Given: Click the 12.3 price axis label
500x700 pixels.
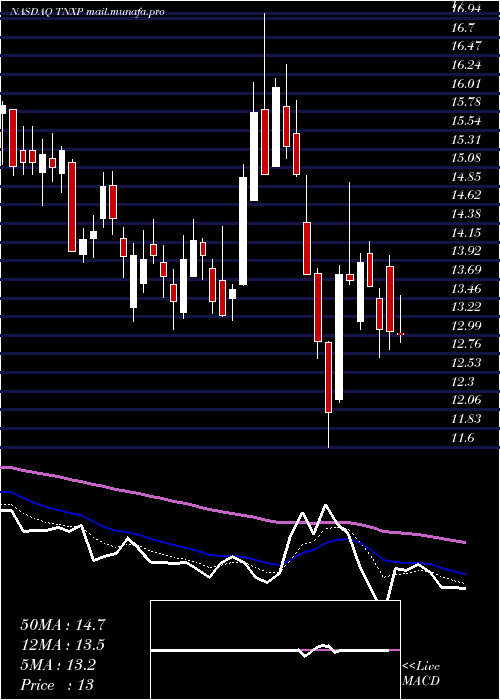Looking at the screenshot, I should tap(463, 381).
